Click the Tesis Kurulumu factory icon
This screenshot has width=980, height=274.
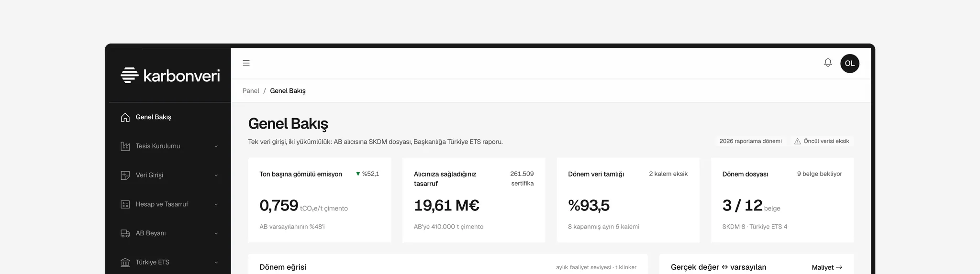click(125, 146)
